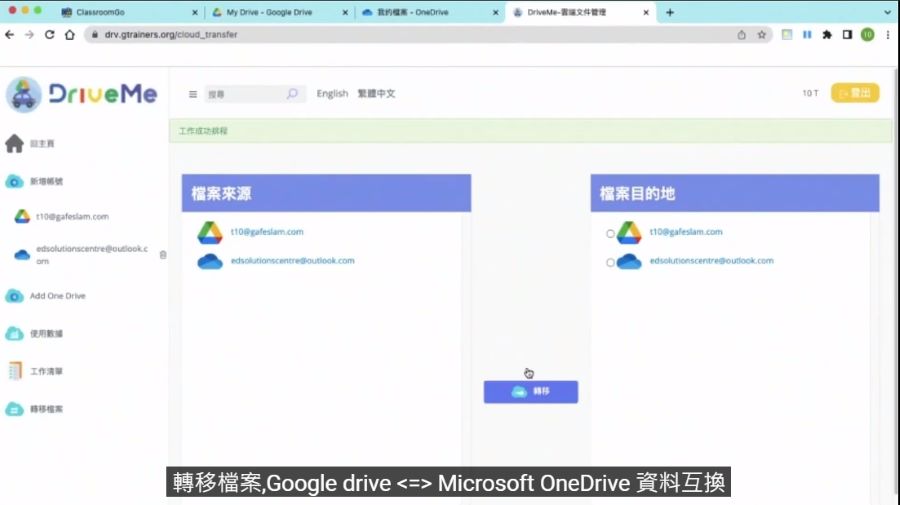Click Google Drive icon in destination panel
The height and width of the screenshot is (505, 900).
pos(629,233)
